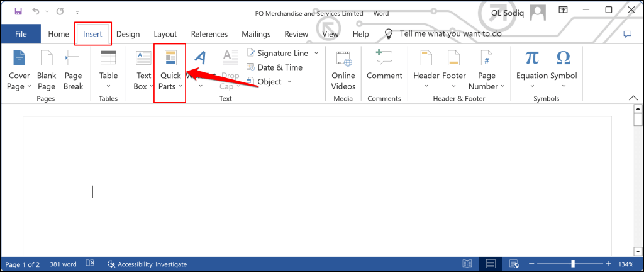Switch to the References tab
This screenshot has height=272, width=644.
209,34
